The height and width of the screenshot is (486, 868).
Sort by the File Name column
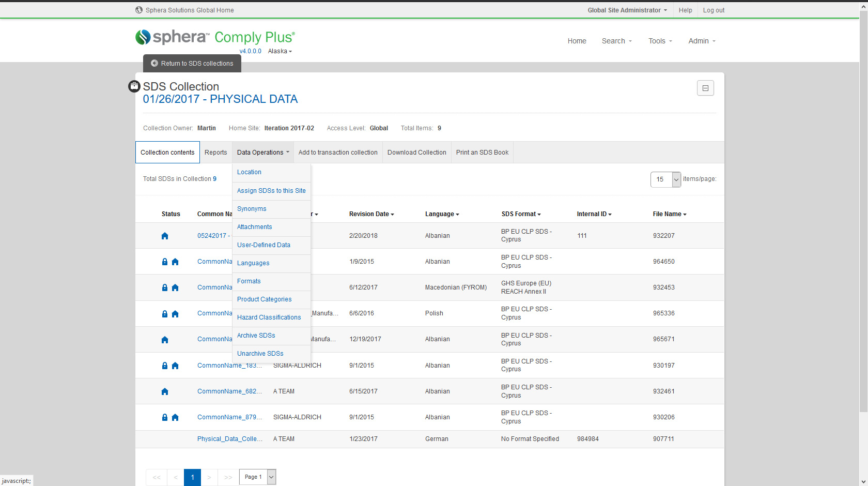(670, 214)
